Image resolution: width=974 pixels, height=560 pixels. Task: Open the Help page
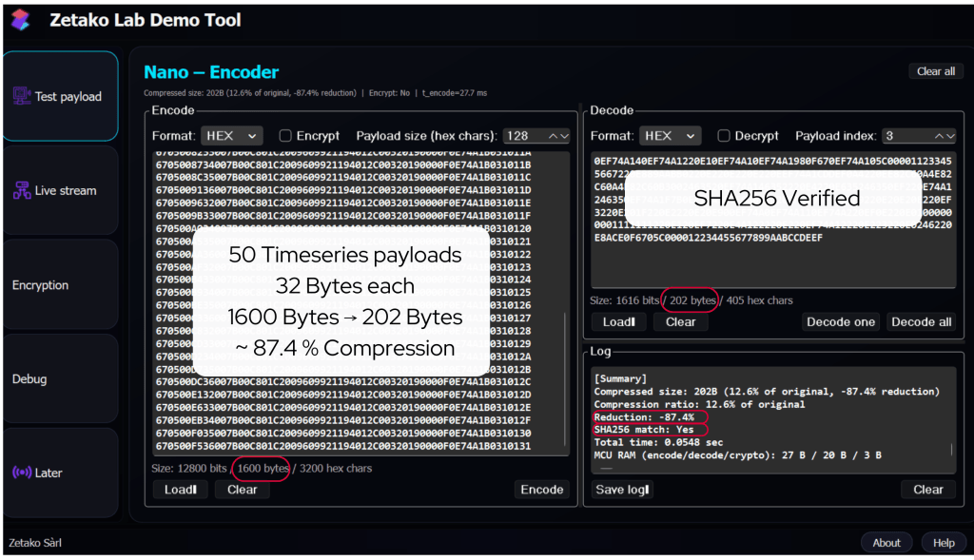coord(944,543)
